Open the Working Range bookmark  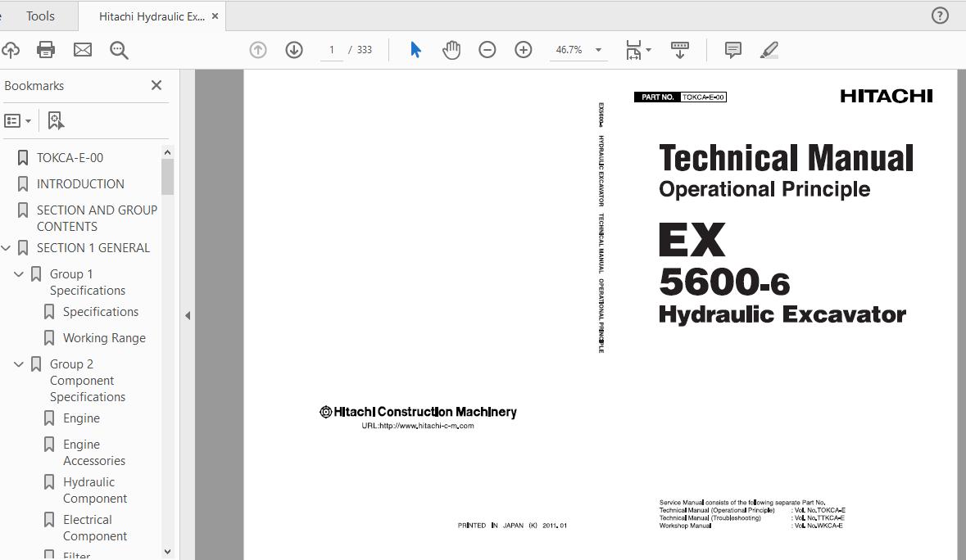click(104, 338)
